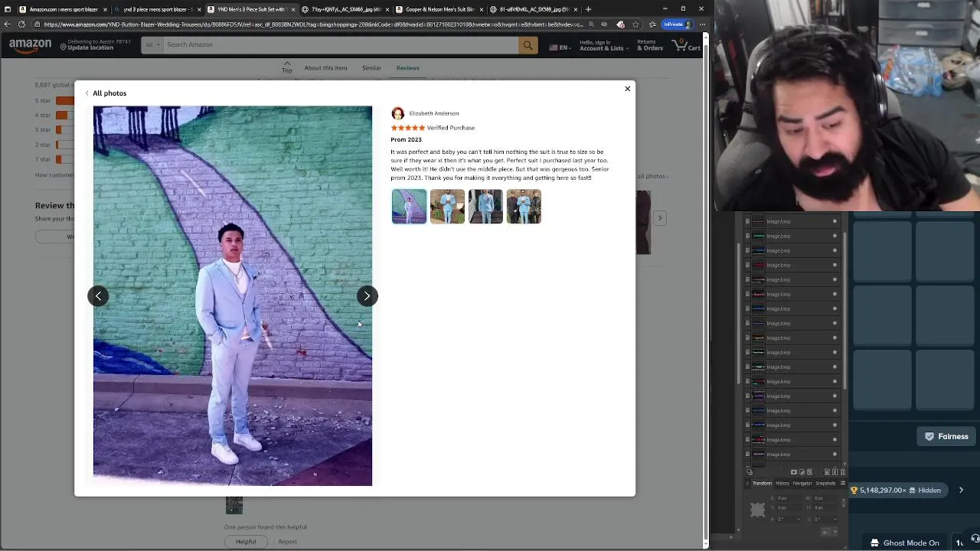Open the Transform panel options menu
This screenshot has height=551, width=980.
pyautogui.click(x=843, y=484)
